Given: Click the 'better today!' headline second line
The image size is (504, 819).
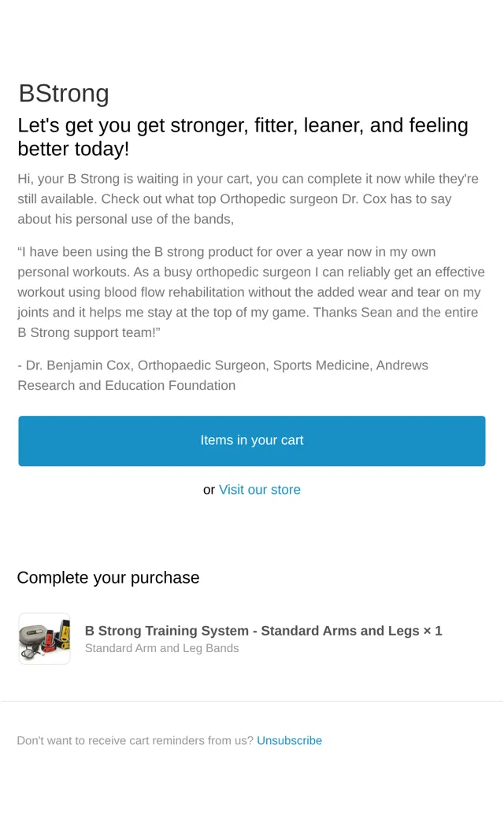Looking at the screenshot, I should [73, 149].
